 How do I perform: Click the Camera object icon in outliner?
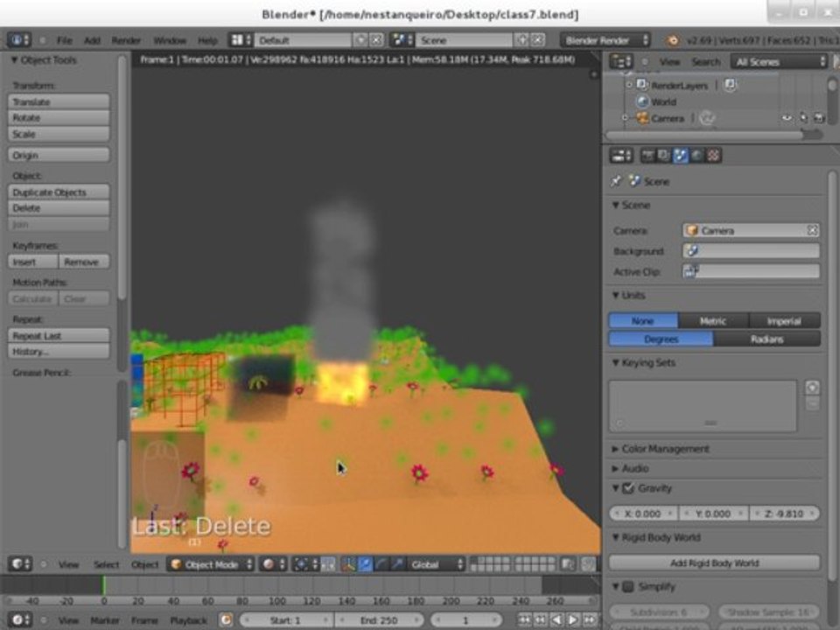(x=641, y=118)
